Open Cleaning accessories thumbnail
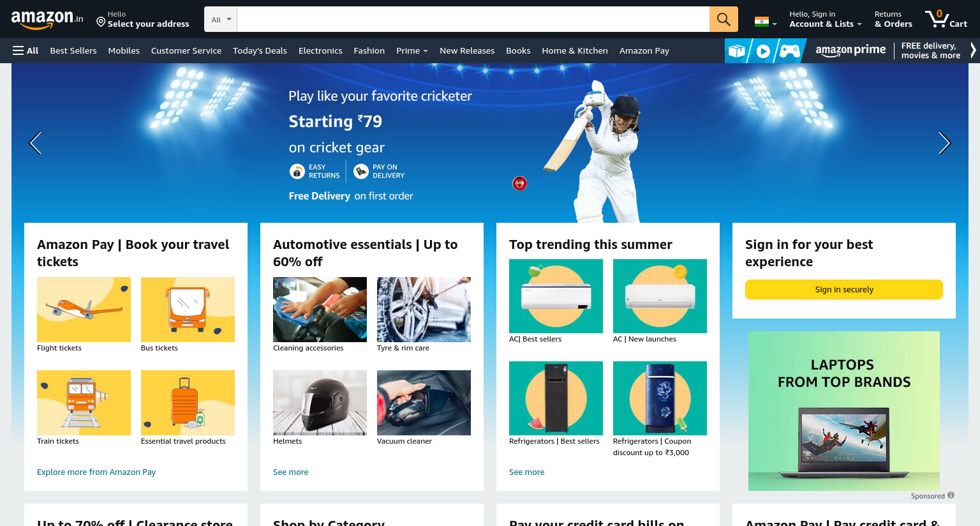This screenshot has width=980, height=526. pos(320,310)
